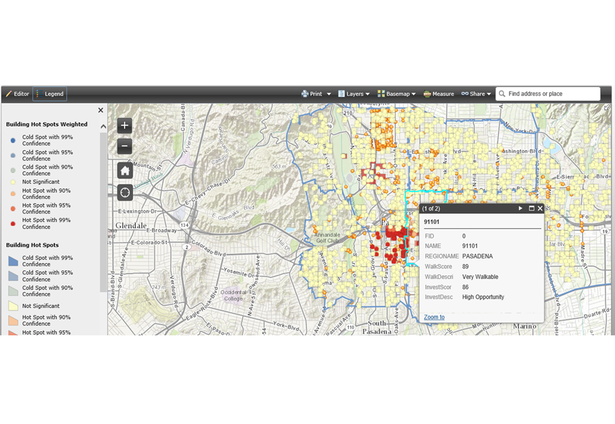Screen dimensions: 615x424
Task: Select the Measure tool
Action: click(x=439, y=94)
